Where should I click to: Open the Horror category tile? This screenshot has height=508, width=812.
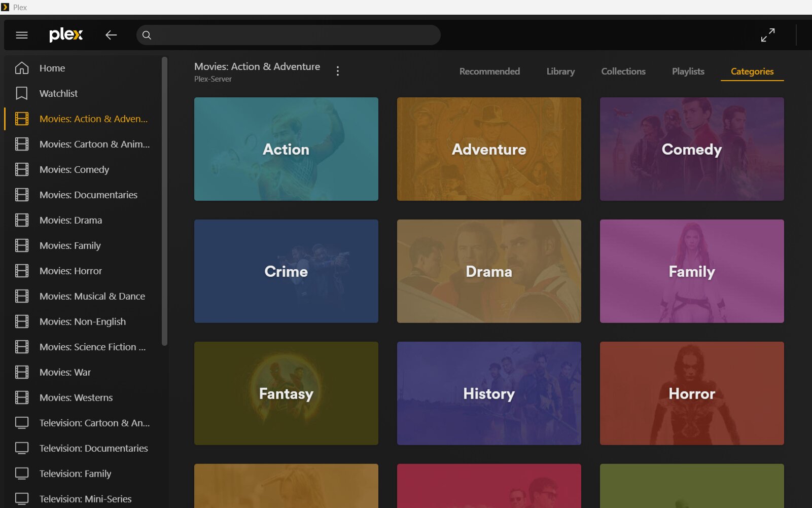pos(692,393)
